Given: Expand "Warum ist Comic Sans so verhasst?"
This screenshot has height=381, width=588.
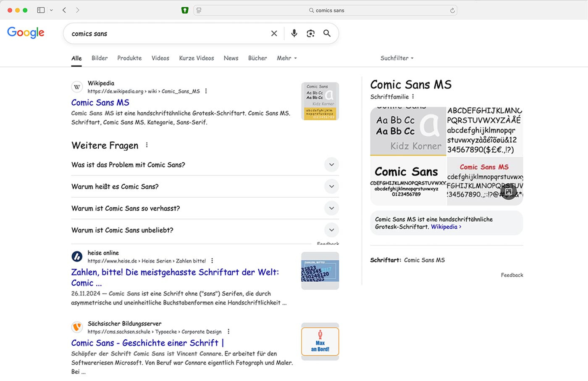Looking at the screenshot, I should click(x=331, y=209).
